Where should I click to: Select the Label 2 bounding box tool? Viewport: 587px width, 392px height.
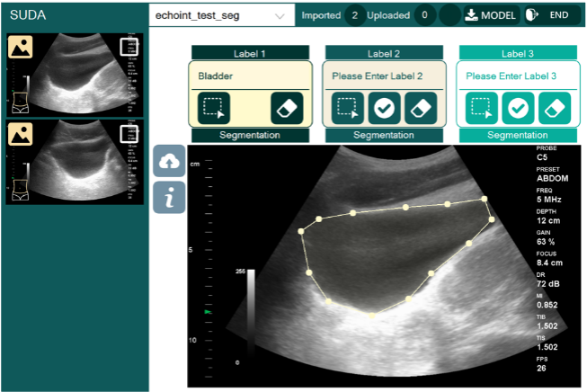[347, 108]
